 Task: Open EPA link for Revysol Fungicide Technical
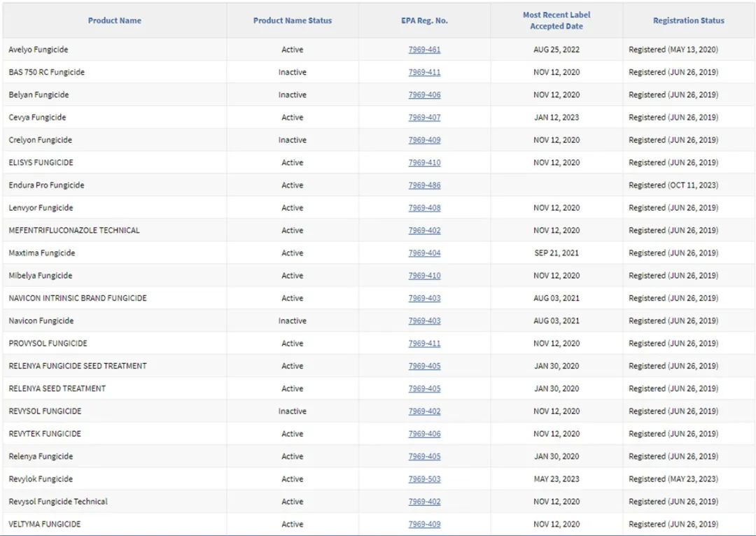click(x=424, y=502)
